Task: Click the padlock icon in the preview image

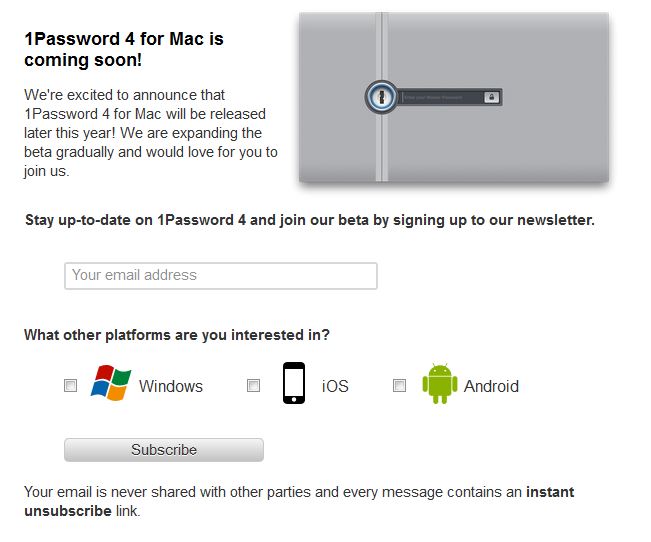Action: (x=492, y=98)
